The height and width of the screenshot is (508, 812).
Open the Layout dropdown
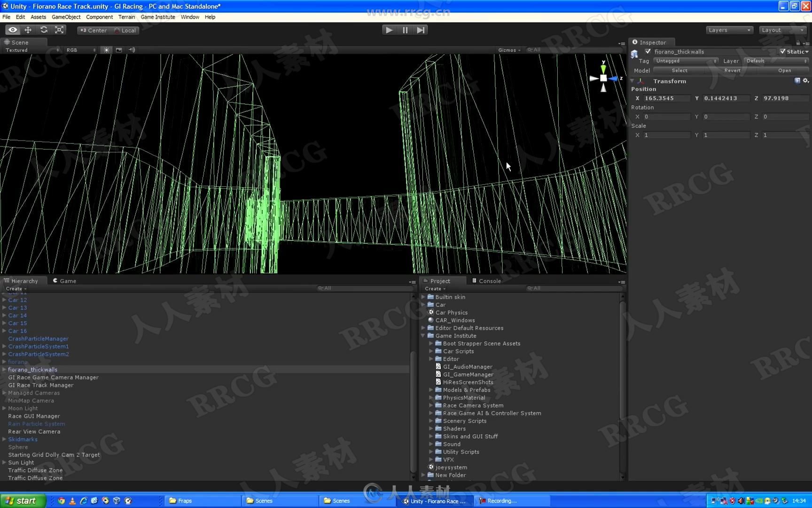coord(783,30)
